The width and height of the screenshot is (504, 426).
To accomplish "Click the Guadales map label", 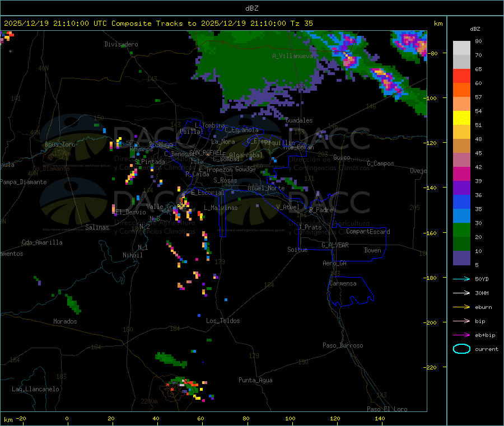I will point(299,120).
